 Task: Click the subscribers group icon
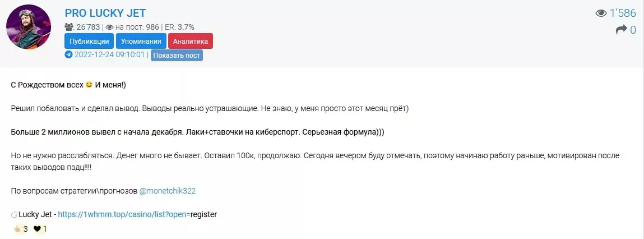(69, 26)
